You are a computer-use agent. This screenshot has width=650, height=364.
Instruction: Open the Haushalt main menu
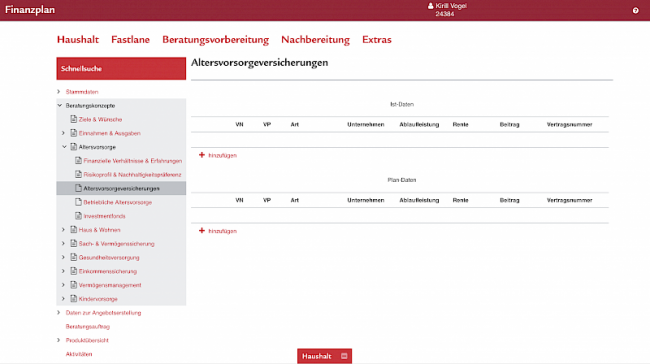click(x=78, y=40)
